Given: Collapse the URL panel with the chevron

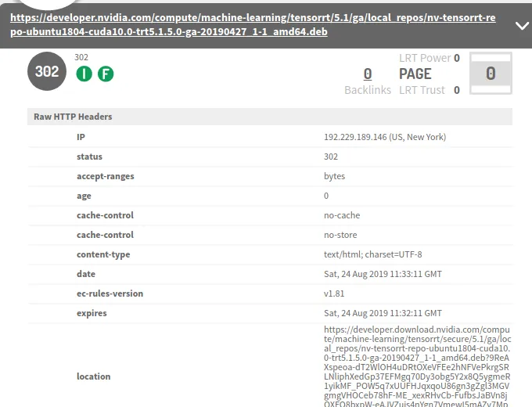Looking at the screenshot, I should click(x=522, y=26).
